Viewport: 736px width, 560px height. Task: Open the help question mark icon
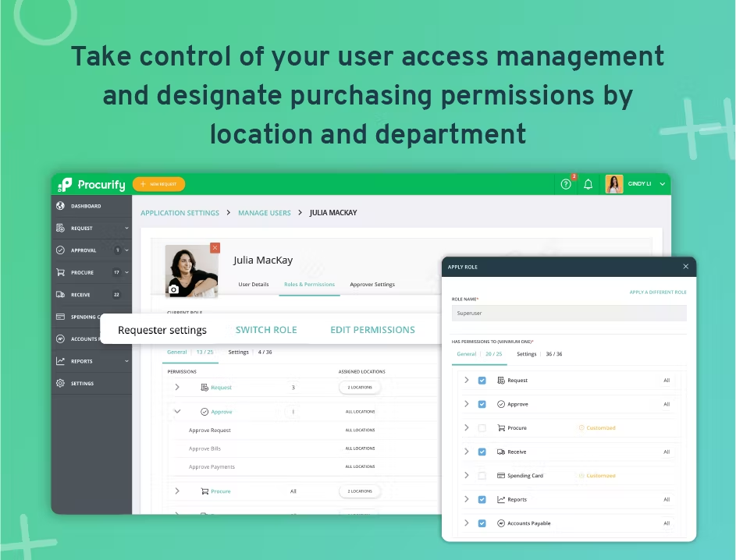[566, 184]
